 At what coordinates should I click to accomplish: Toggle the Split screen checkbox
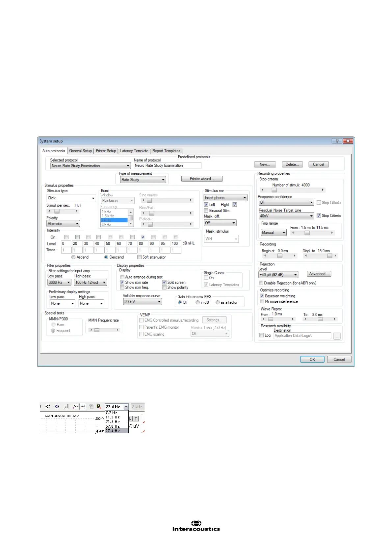click(x=164, y=282)
